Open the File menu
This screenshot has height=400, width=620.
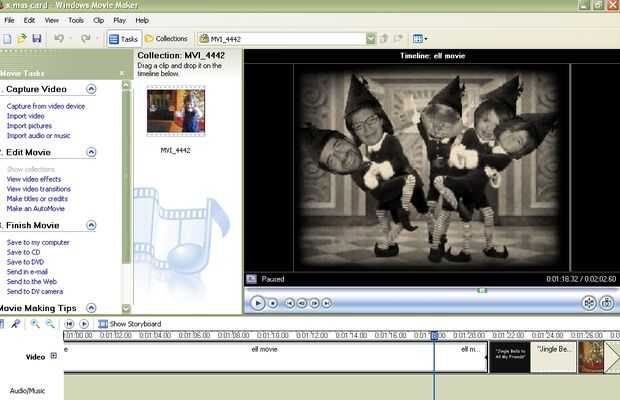(9, 20)
